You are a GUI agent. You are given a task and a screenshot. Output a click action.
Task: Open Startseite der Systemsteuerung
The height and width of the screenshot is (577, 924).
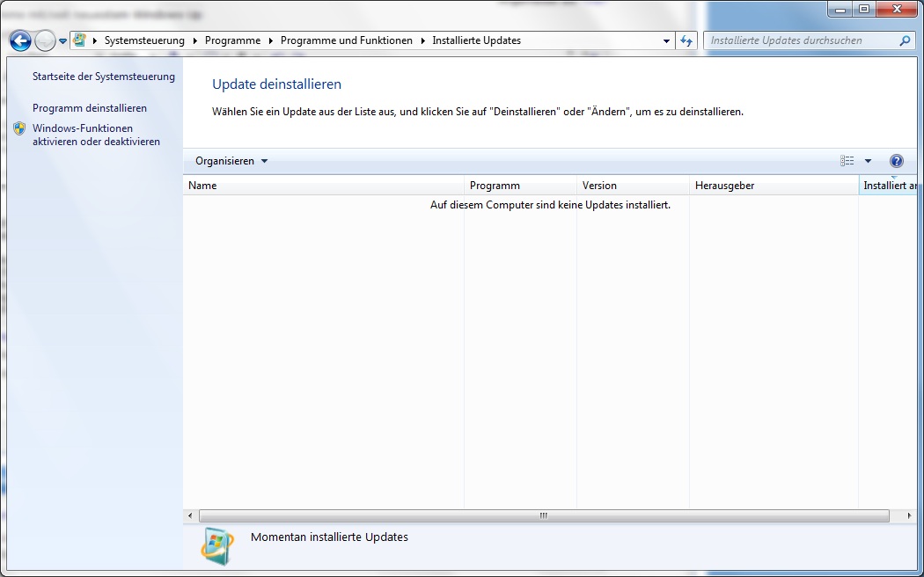[104, 77]
